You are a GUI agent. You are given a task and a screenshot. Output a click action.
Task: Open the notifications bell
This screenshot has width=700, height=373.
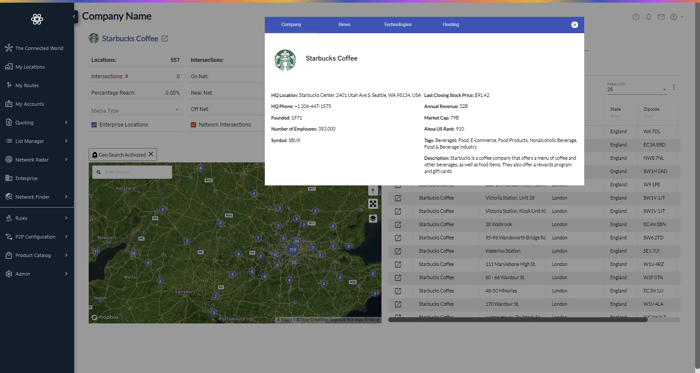point(648,17)
